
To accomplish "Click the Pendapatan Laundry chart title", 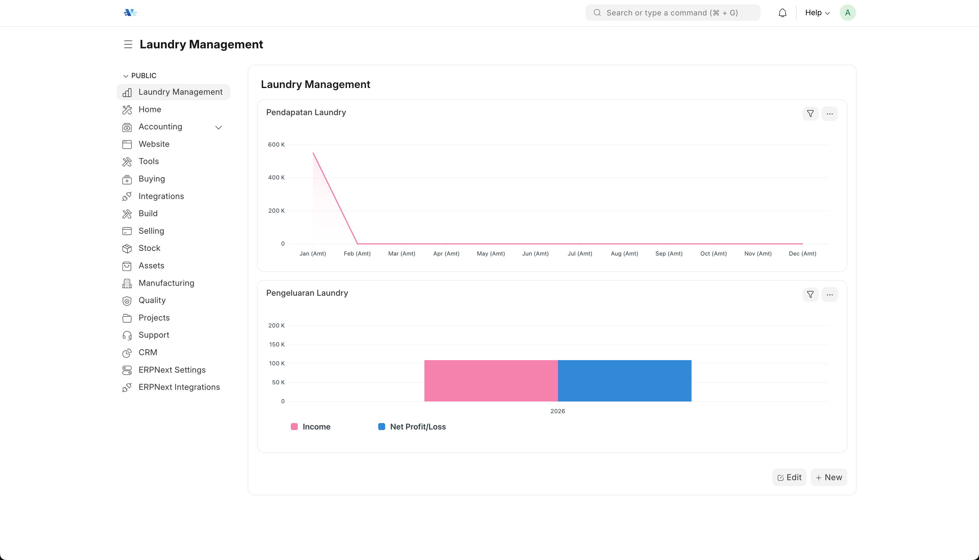I will click(x=306, y=112).
